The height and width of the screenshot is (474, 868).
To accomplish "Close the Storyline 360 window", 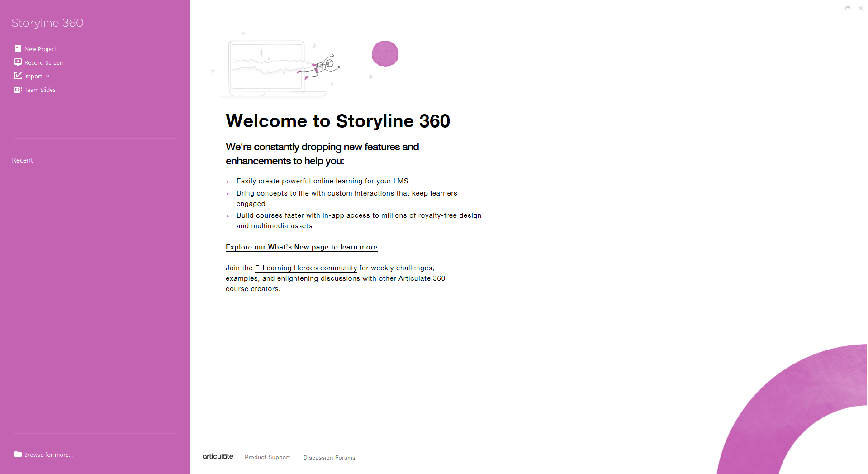I will click(861, 8).
